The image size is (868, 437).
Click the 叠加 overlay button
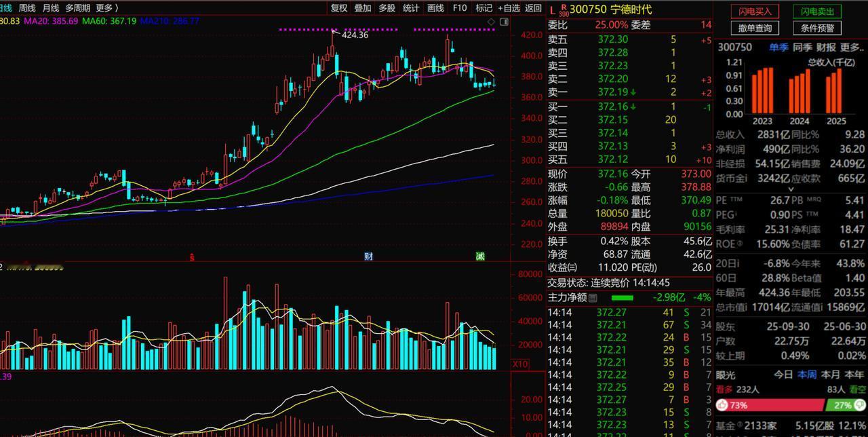point(363,8)
